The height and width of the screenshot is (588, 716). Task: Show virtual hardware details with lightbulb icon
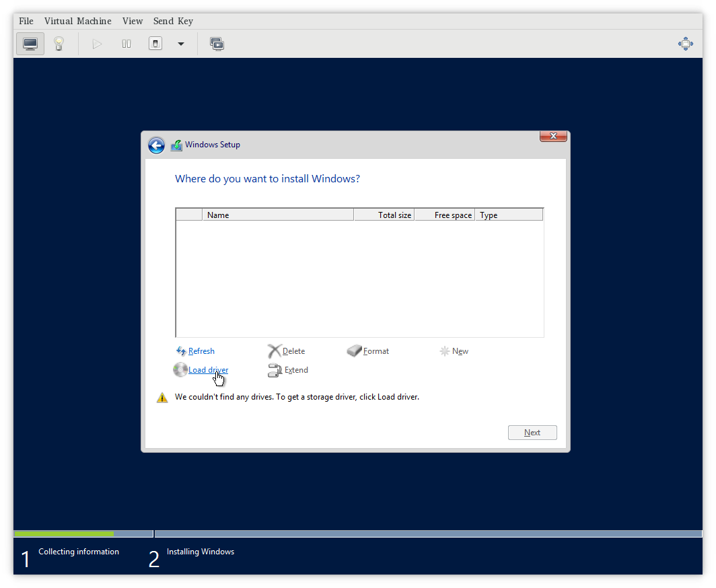59,43
